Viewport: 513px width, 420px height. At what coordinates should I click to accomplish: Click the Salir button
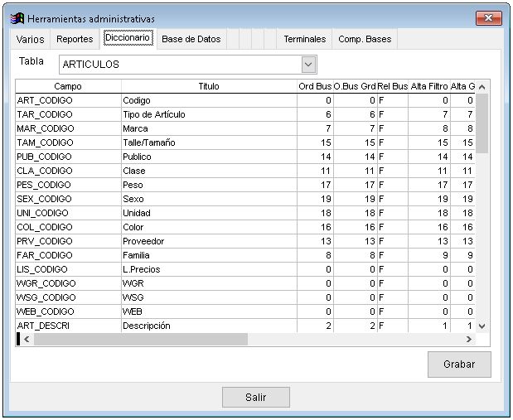256,397
